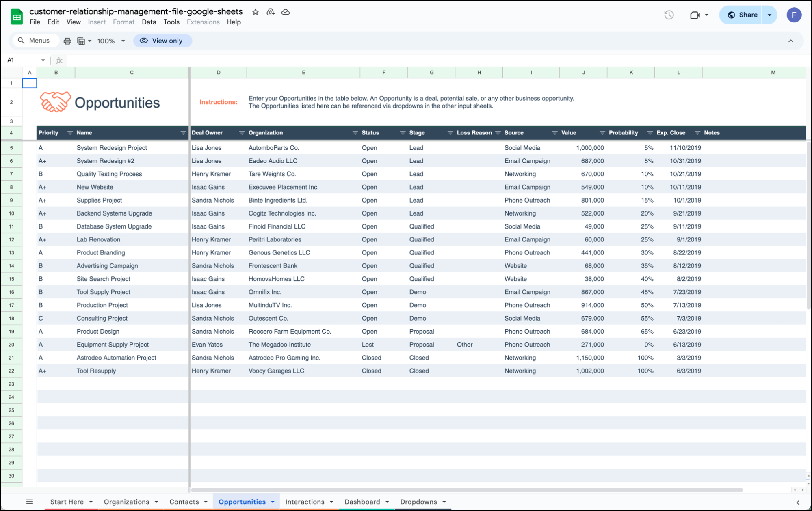Image resolution: width=812 pixels, height=511 pixels.
Task: Select column D header
Action: coord(218,73)
